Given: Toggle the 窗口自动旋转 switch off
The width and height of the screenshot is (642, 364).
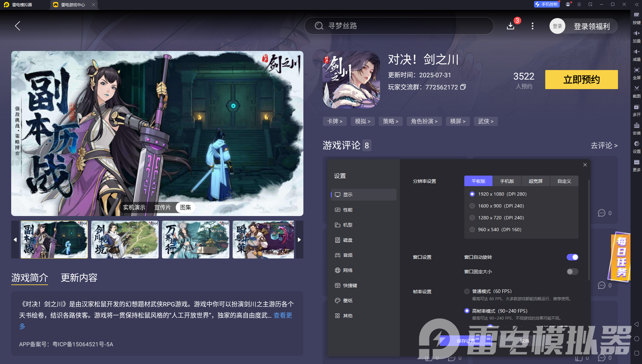Looking at the screenshot, I should (572, 257).
